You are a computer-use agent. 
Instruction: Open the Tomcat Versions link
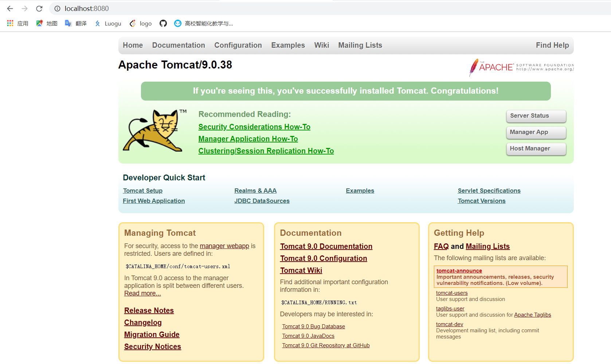point(482,201)
